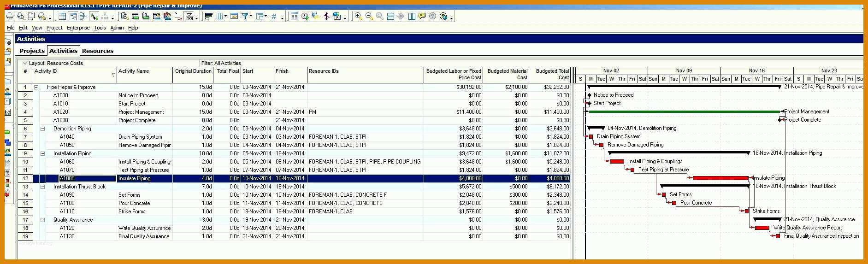Click the $11,400.00 labor cost cell
Image resolution: width=868 pixels, height=264 pixels.
coord(453,112)
